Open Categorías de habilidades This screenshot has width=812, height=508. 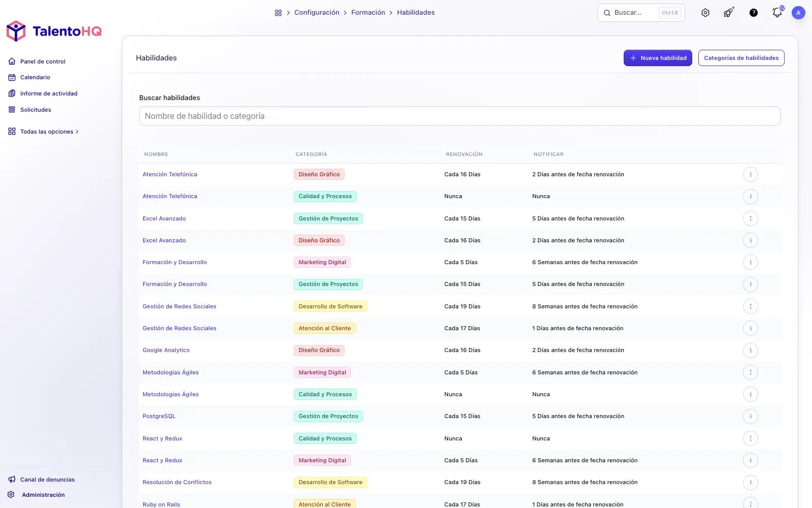pyautogui.click(x=741, y=58)
